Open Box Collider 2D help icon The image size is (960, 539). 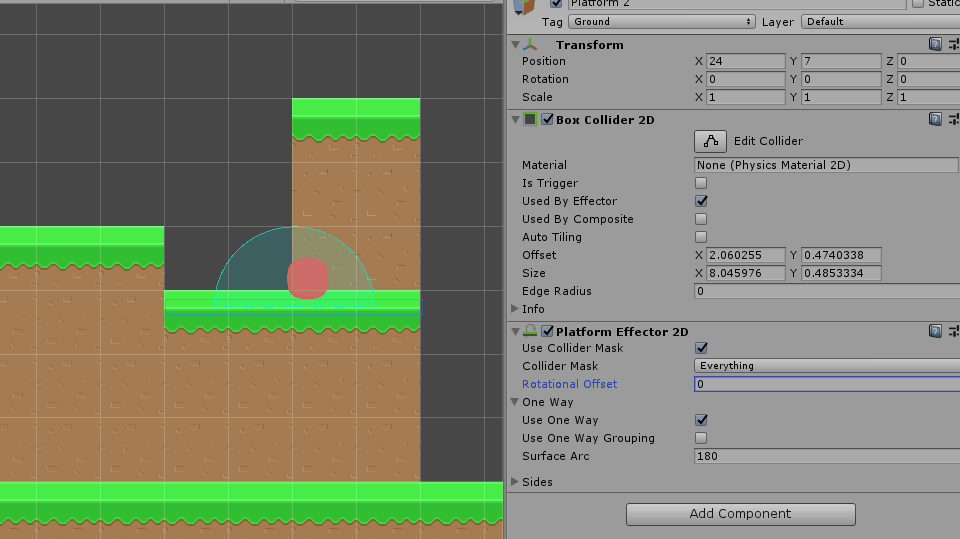pos(935,119)
